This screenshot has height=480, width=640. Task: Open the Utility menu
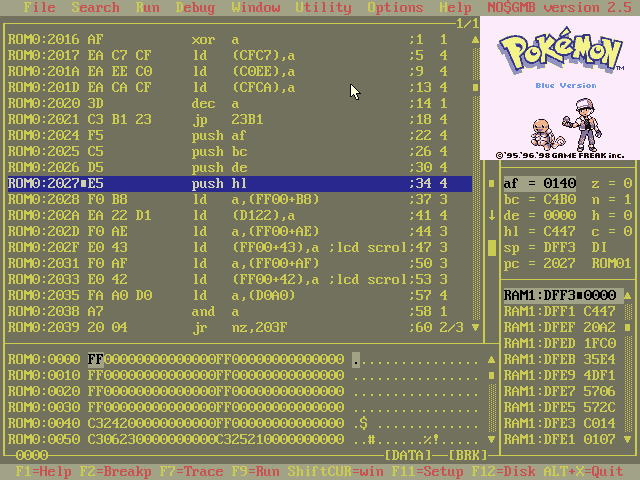[323, 7]
